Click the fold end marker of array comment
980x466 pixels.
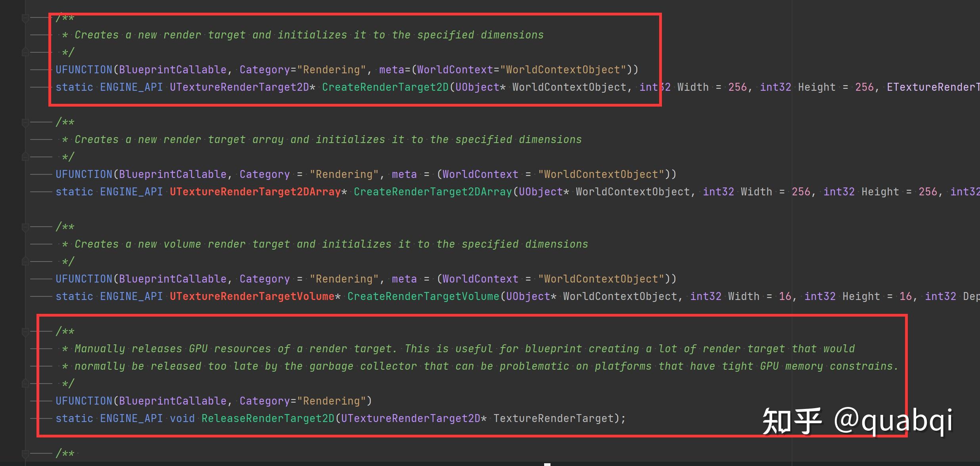tap(25, 157)
